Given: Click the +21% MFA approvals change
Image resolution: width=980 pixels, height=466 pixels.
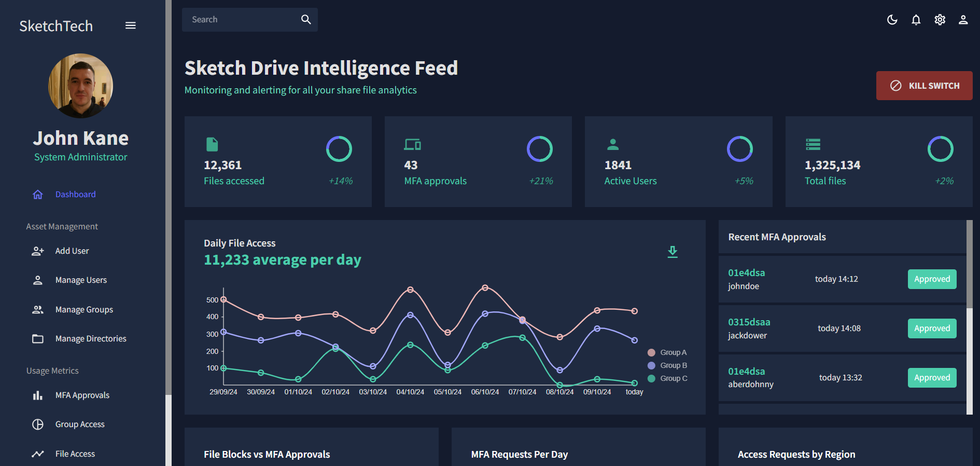Looking at the screenshot, I should click(541, 181).
